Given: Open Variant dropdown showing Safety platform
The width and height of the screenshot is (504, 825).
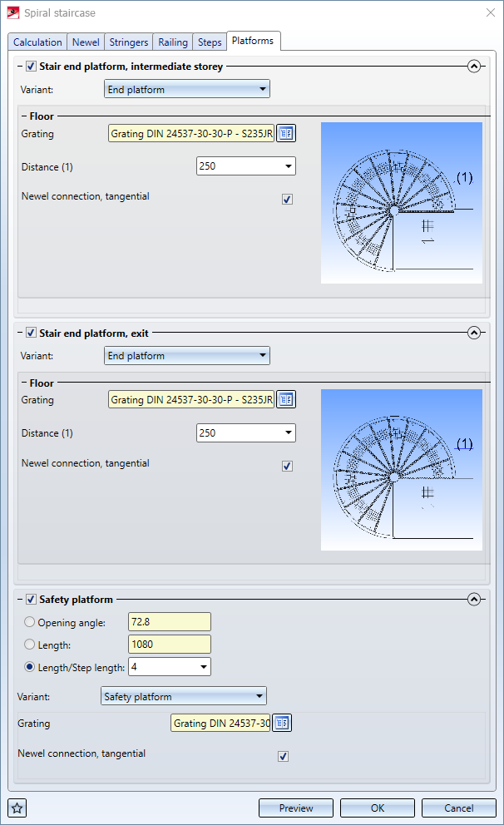Looking at the screenshot, I should (x=183, y=696).
